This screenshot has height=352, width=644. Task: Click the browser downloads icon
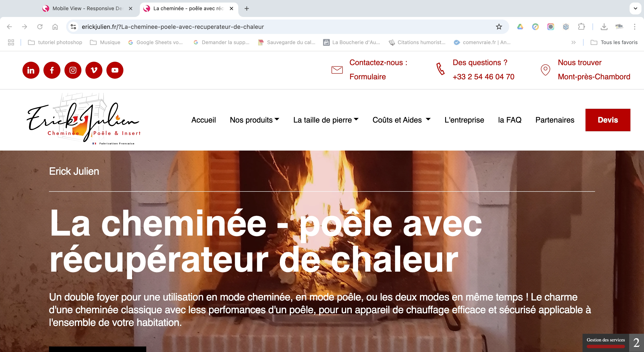click(604, 27)
